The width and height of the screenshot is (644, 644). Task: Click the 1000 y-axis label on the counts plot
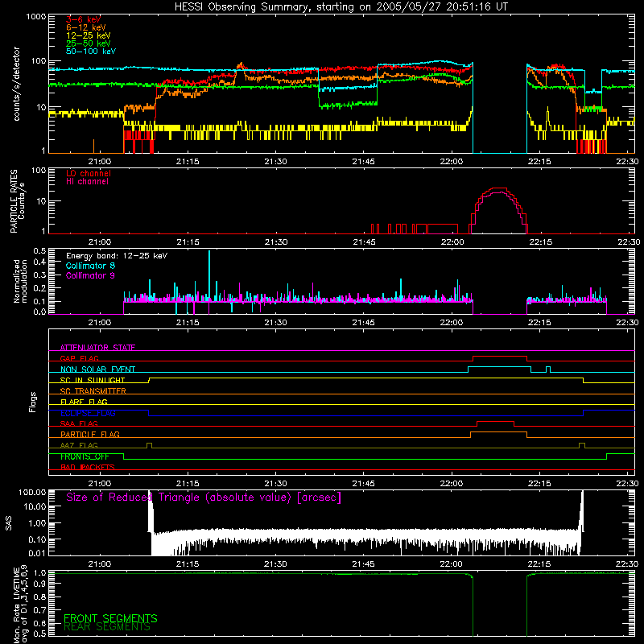pyautogui.click(x=35, y=17)
